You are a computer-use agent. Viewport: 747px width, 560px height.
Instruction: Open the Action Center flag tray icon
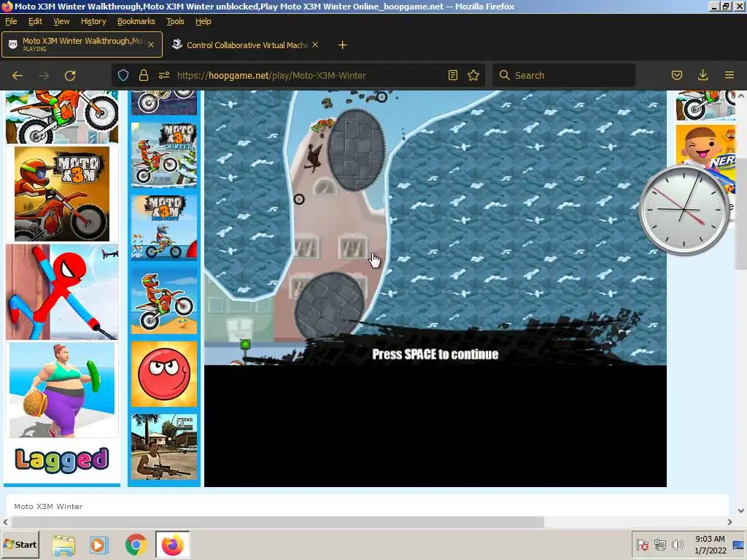point(643,545)
